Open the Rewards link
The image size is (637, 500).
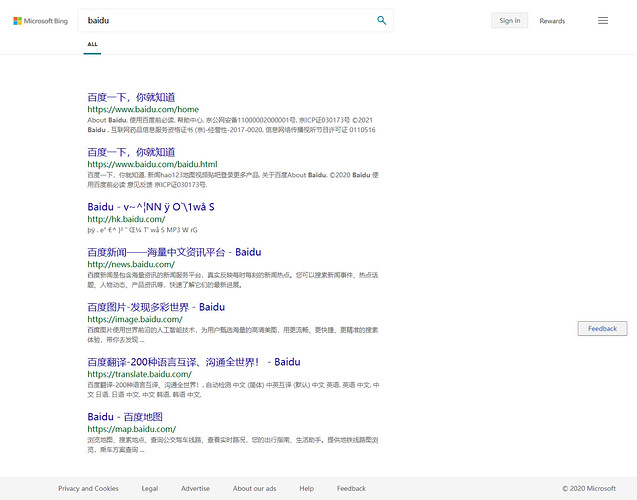click(552, 21)
